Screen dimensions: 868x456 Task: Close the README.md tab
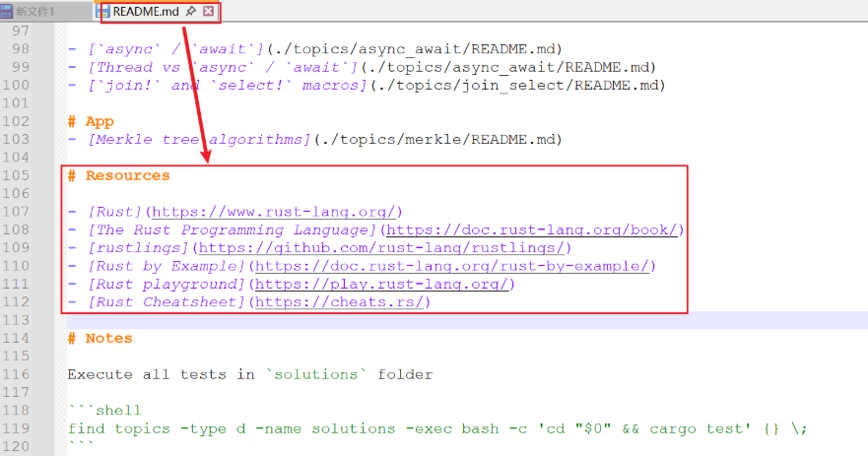click(208, 11)
